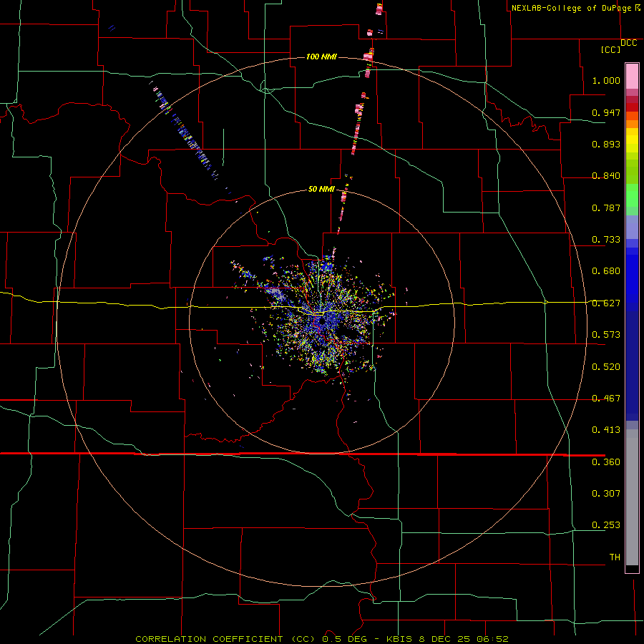Click the pink segment of the color bar
The height and width of the screenshot is (644, 644).
pyautogui.click(x=632, y=77)
